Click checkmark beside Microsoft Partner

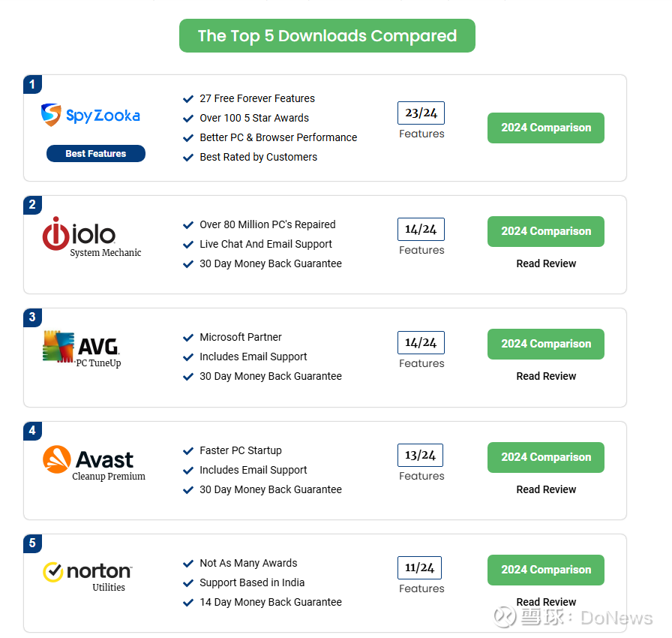188,338
